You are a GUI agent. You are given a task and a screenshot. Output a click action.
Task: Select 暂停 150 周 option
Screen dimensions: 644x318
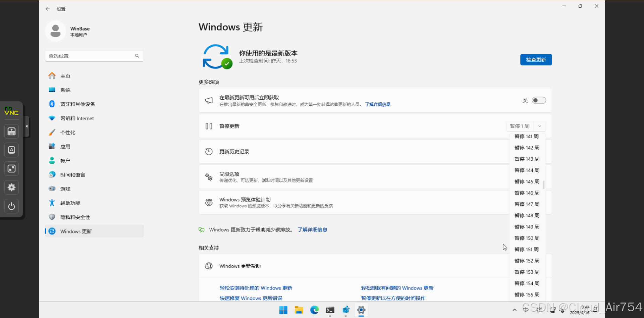[x=527, y=238]
